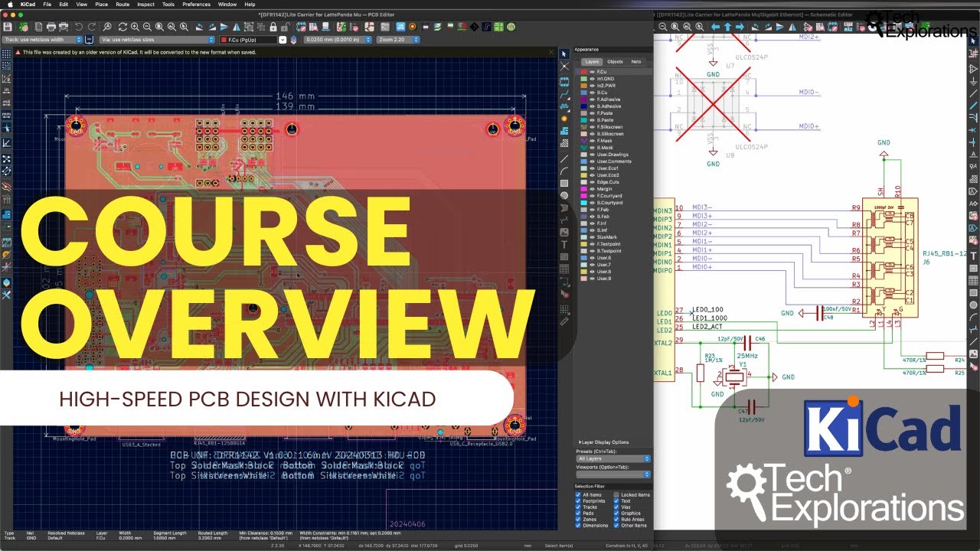Open the Route menu
Image resolution: width=980 pixels, height=551 pixels.
(122, 4)
